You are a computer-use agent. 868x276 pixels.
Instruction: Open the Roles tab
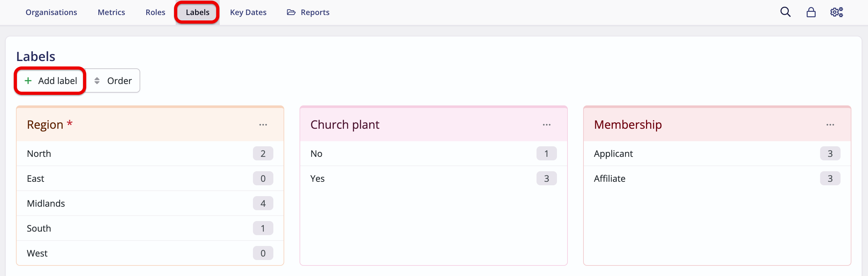pyautogui.click(x=155, y=12)
